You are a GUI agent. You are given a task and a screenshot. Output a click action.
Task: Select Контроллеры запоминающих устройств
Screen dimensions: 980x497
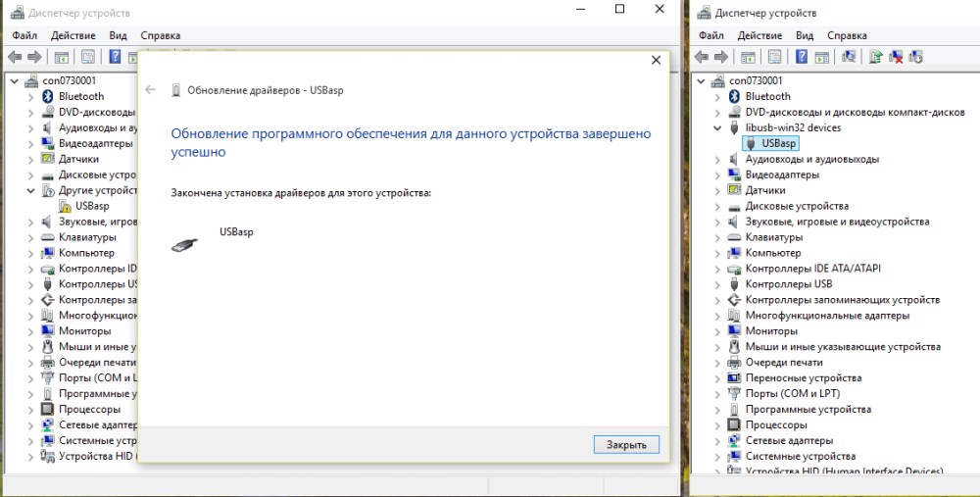click(843, 299)
